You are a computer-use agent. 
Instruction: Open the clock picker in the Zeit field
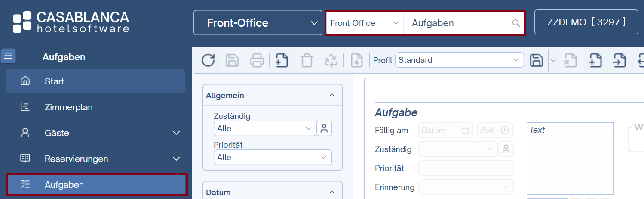coord(504,130)
